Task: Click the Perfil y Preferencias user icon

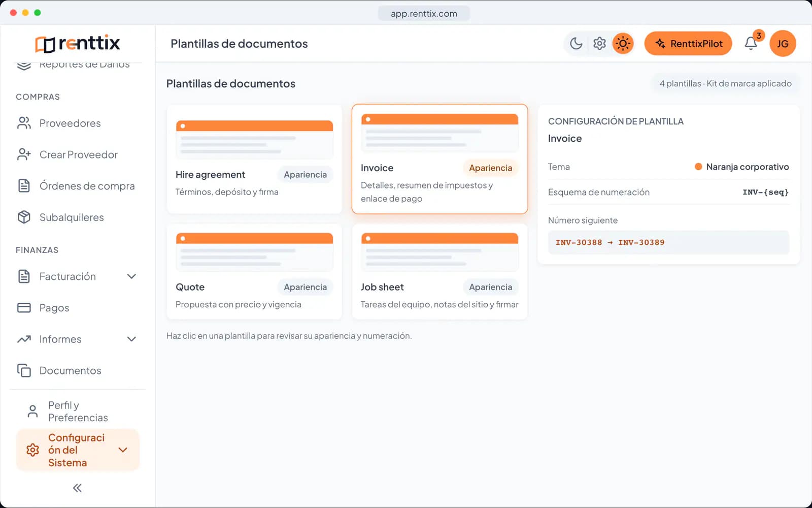Action: (32, 411)
